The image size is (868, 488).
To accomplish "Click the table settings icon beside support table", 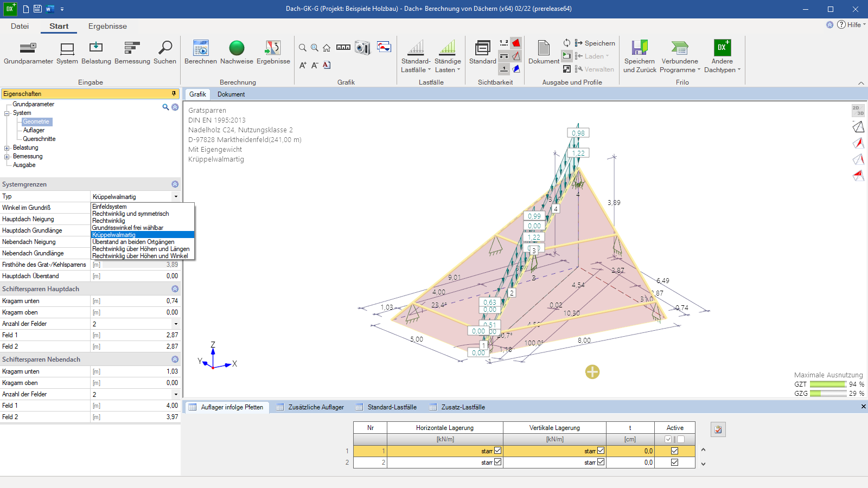I will pos(718,429).
